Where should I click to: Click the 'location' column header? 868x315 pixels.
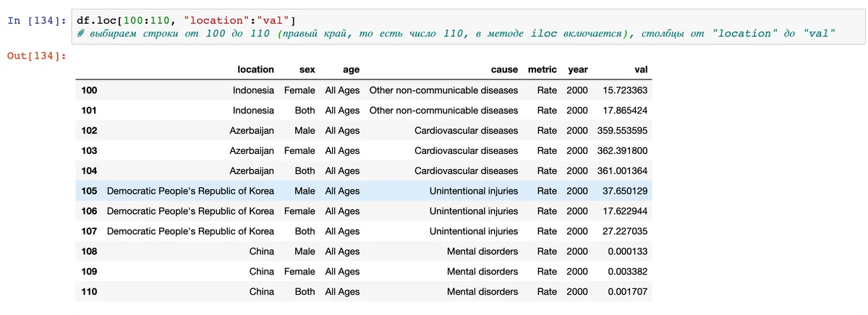click(x=255, y=69)
